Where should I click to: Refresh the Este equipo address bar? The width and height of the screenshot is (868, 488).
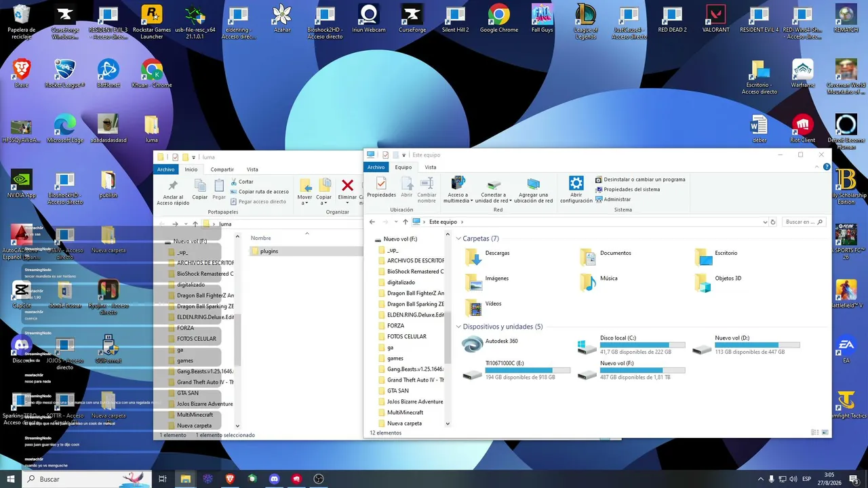772,222
